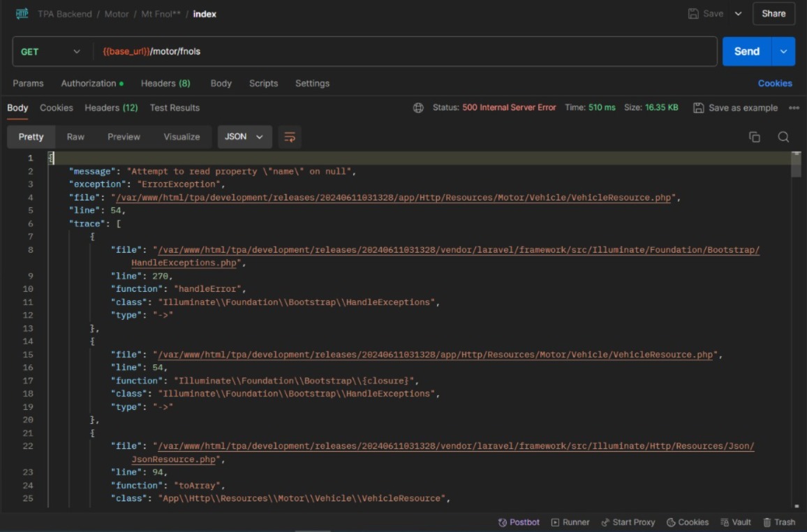Open the Trash in the footer
The height and width of the screenshot is (532, 807).
click(x=778, y=522)
